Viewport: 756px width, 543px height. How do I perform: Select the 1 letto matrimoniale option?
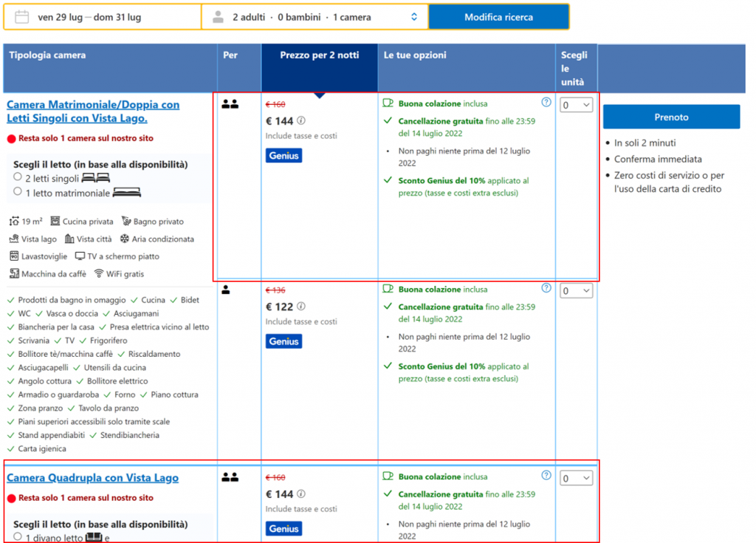tap(18, 192)
